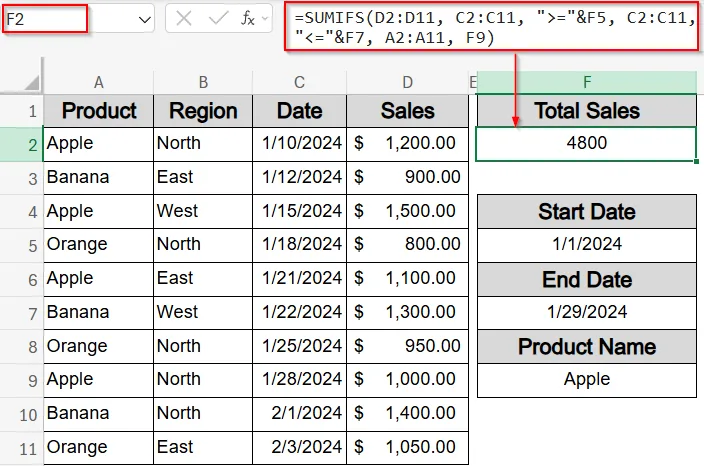Click the Total Sales header cell
Screen dimensions: 704x466
click(586, 111)
